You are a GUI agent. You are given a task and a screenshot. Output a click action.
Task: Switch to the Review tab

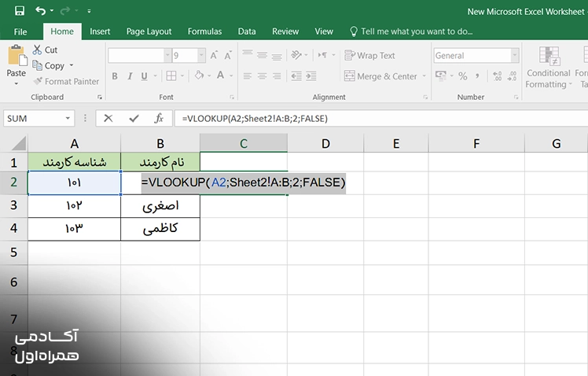pos(285,31)
